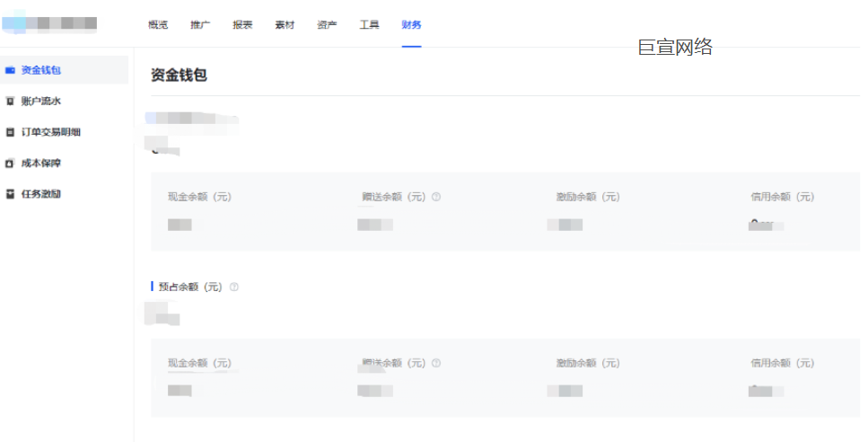Click the 任务激励 sidebar icon

10,194
